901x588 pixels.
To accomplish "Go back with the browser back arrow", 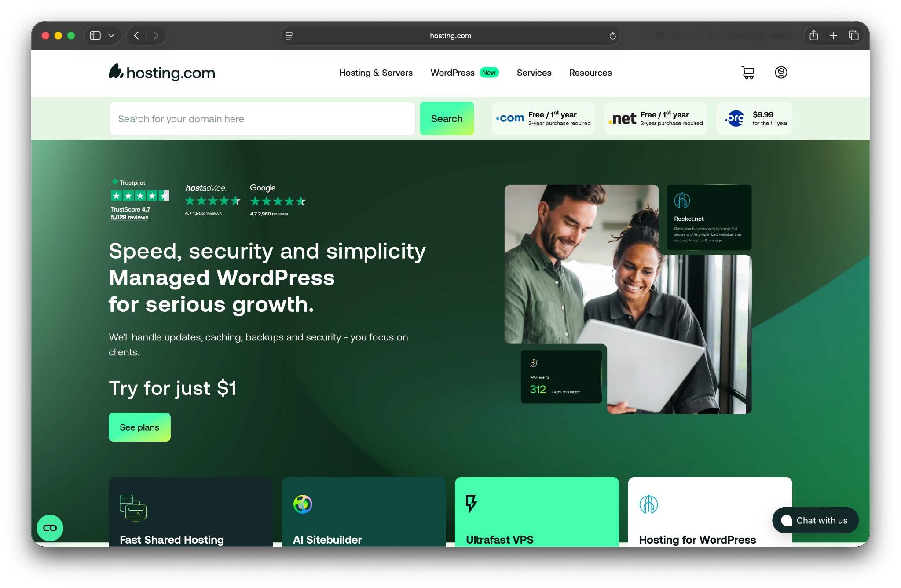I will (x=136, y=36).
